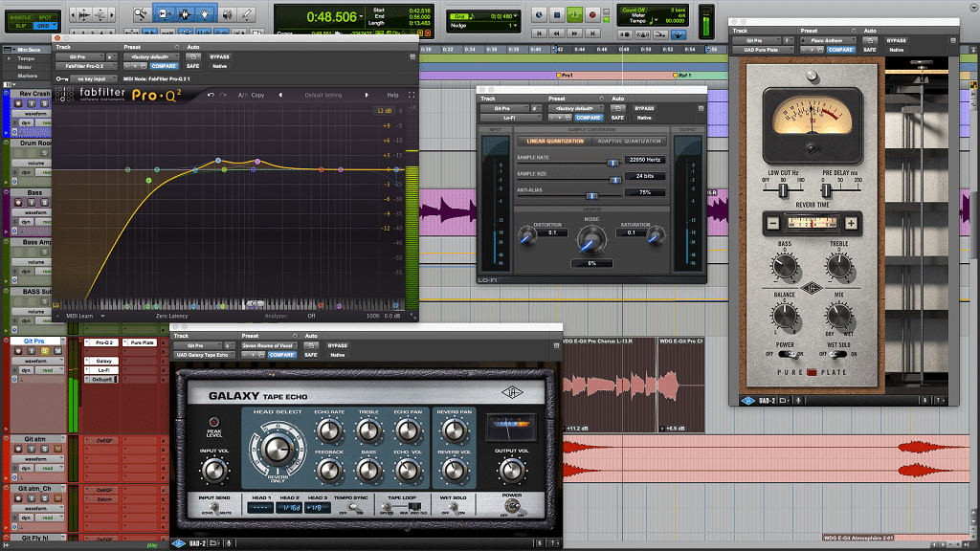Viewport: 980px width, 551px height.
Task: Click the Play transport button
Action: click(x=574, y=15)
